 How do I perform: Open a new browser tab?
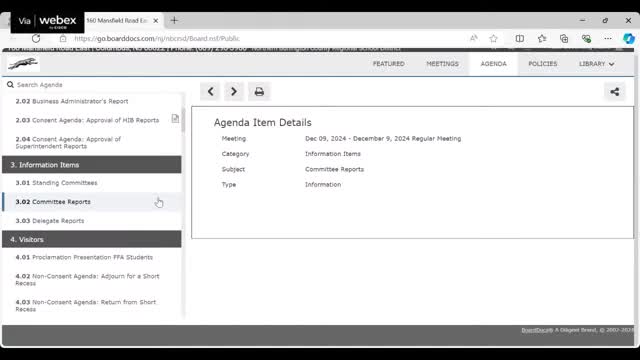click(174, 20)
